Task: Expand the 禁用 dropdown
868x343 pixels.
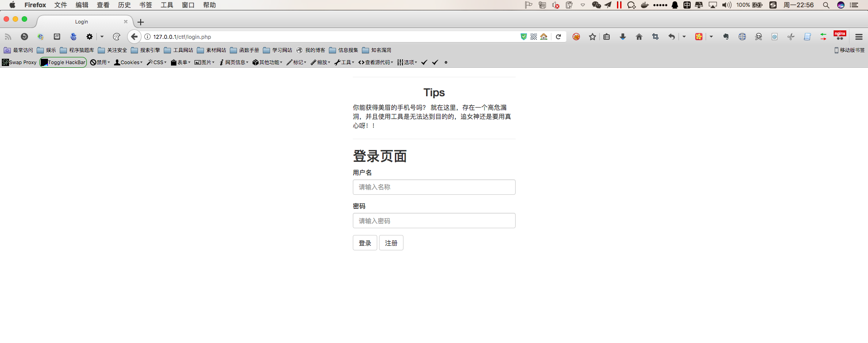Action: point(100,62)
